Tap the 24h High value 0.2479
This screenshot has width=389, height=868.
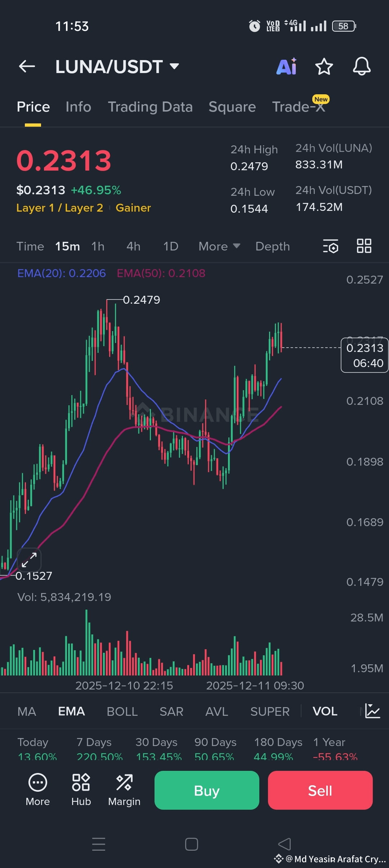click(249, 166)
